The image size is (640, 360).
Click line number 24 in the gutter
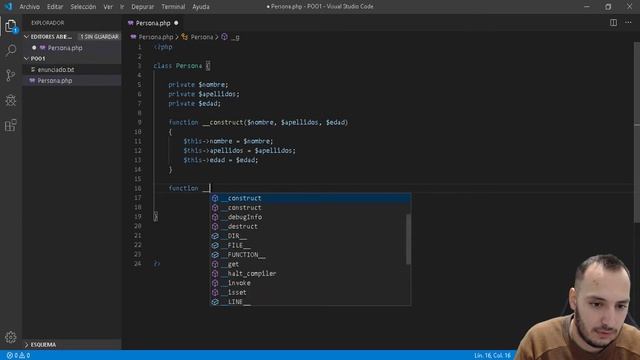(138, 264)
